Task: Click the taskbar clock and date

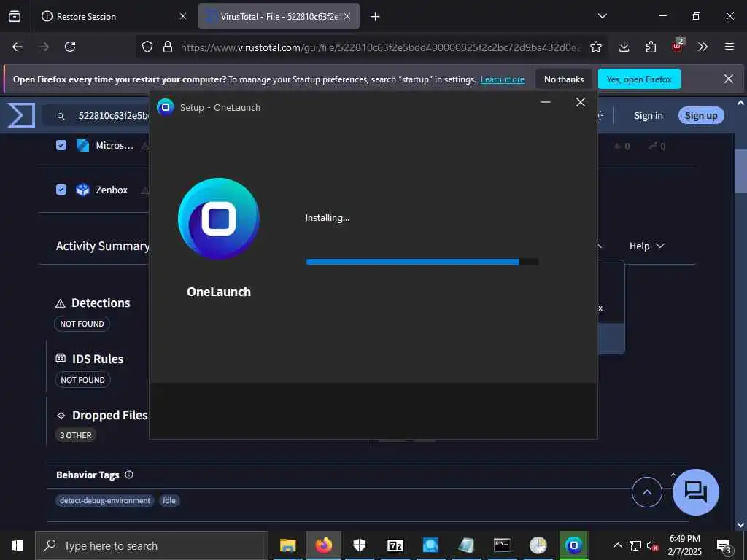Action: click(x=684, y=545)
